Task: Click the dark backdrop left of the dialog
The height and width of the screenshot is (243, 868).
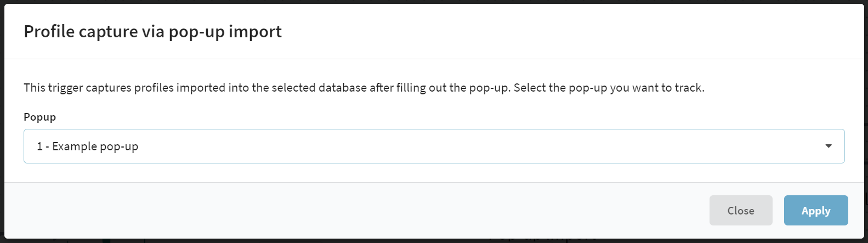Action: click(x=2, y=121)
